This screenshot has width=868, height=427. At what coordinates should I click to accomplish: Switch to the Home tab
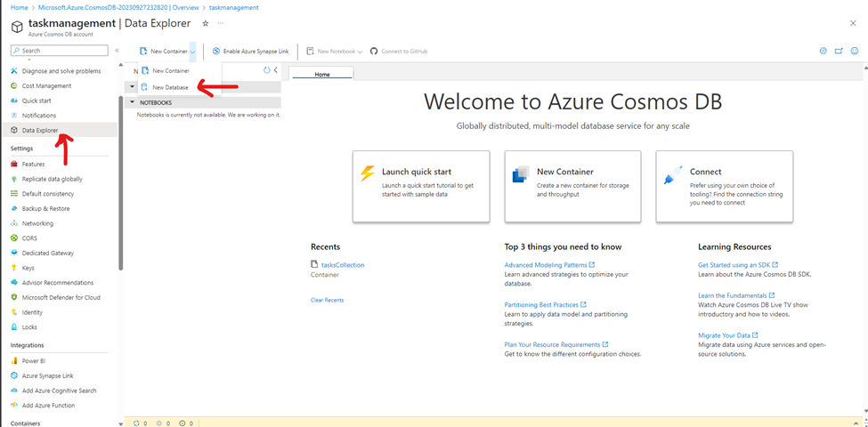pyautogui.click(x=322, y=74)
